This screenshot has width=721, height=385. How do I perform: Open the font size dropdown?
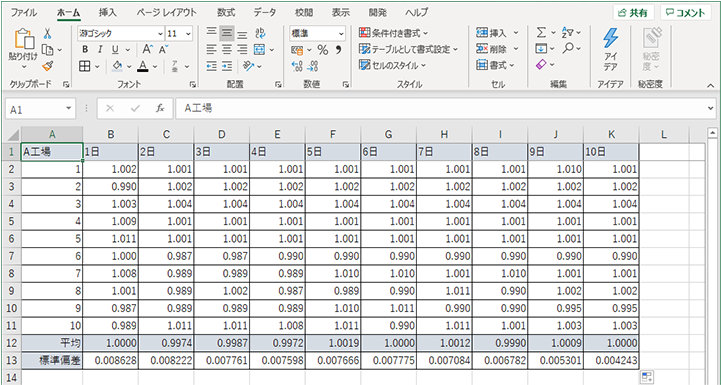coord(188,34)
